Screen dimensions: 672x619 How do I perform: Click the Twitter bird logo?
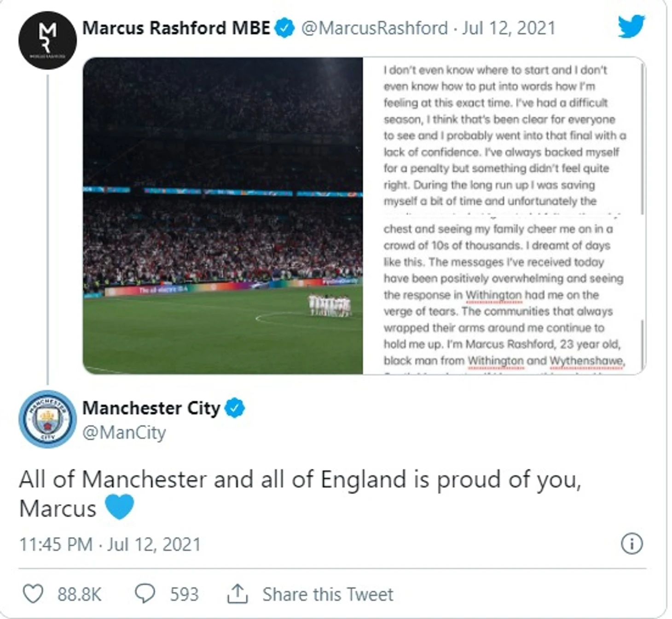click(x=631, y=26)
